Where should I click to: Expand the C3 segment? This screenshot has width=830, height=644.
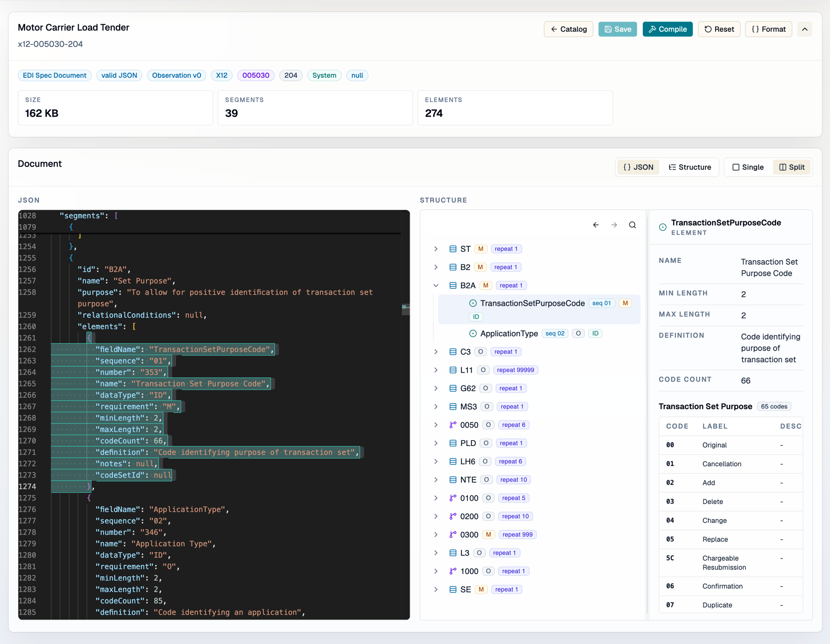coord(436,352)
